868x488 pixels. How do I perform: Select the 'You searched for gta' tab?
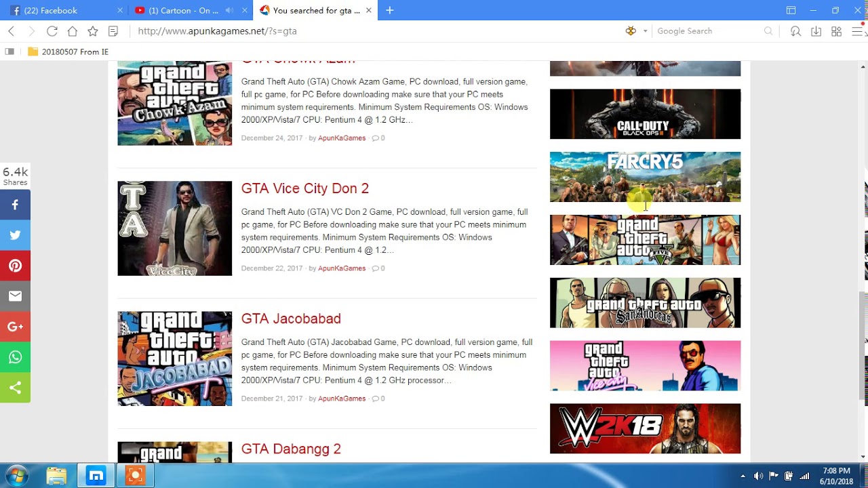tap(316, 10)
